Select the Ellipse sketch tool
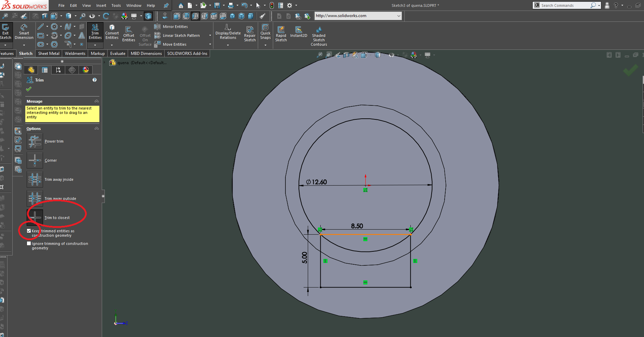The image size is (644, 337). tap(68, 35)
